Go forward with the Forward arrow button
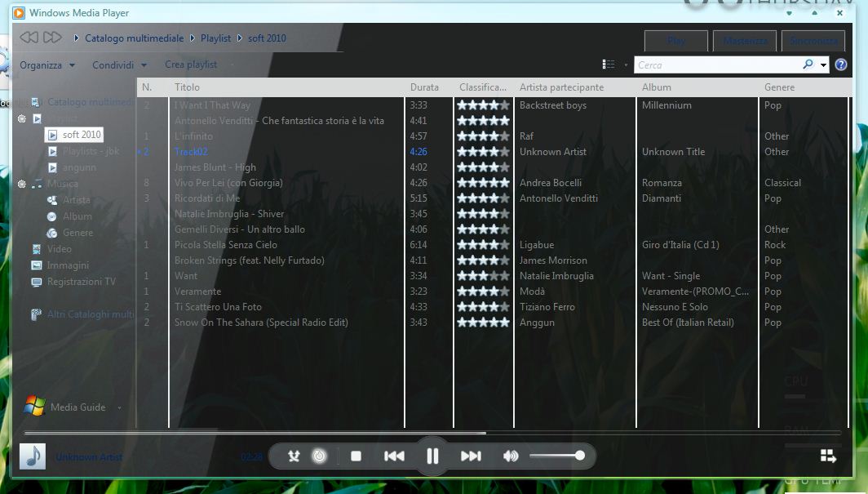This screenshot has width=868, height=494. point(52,38)
